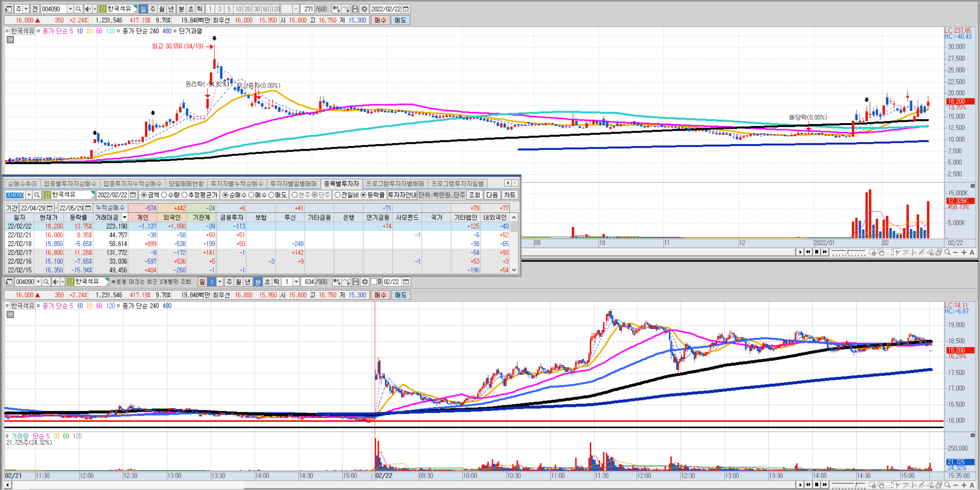Viewport: 980px width, 490px height.
Task: Click the 투자자안내 button
Action: [x=402, y=195]
